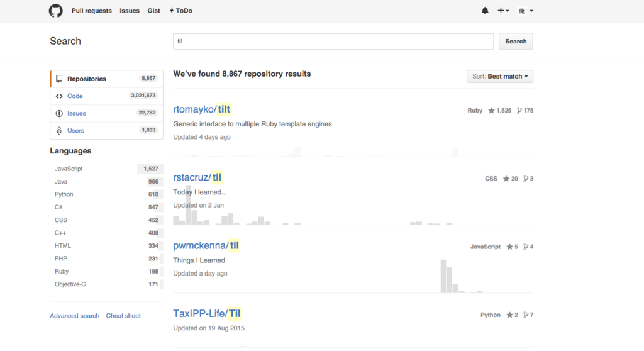Click the 3,021,673 code count badge
The height and width of the screenshot is (351, 644).
[143, 96]
